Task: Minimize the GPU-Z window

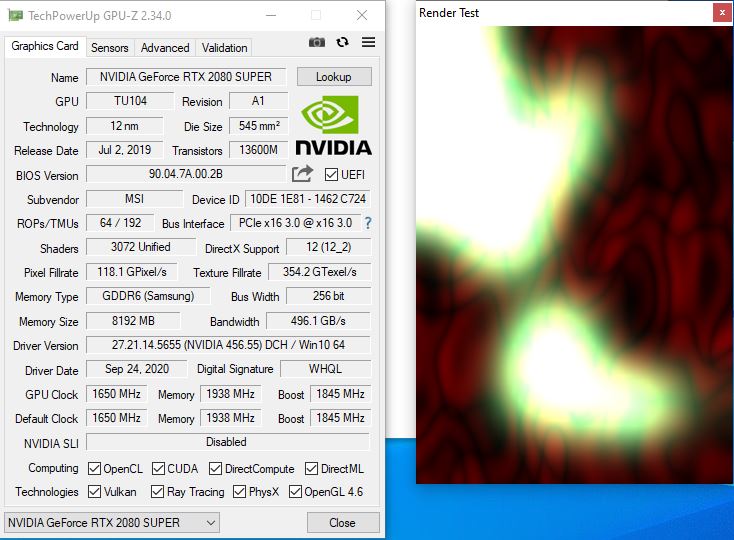Action: [x=271, y=15]
